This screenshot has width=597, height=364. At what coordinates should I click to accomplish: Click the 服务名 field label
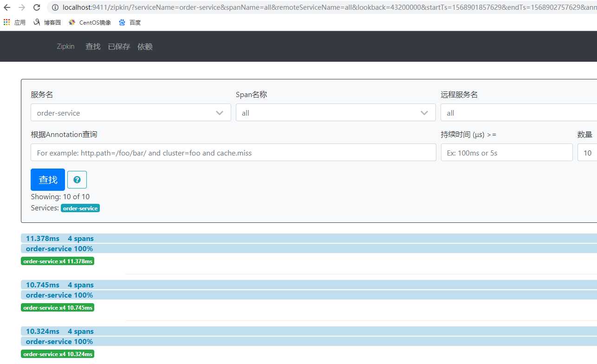pos(42,95)
